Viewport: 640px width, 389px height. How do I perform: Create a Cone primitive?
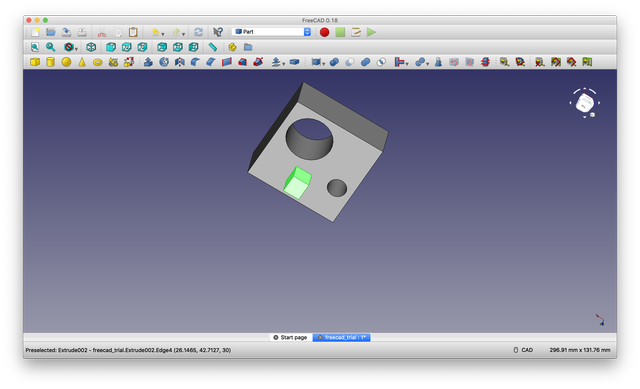pyautogui.click(x=82, y=62)
